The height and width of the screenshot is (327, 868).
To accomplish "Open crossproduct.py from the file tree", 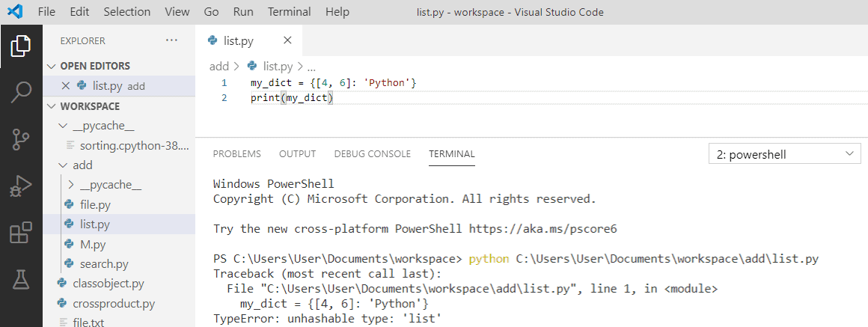I will pyautogui.click(x=113, y=303).
